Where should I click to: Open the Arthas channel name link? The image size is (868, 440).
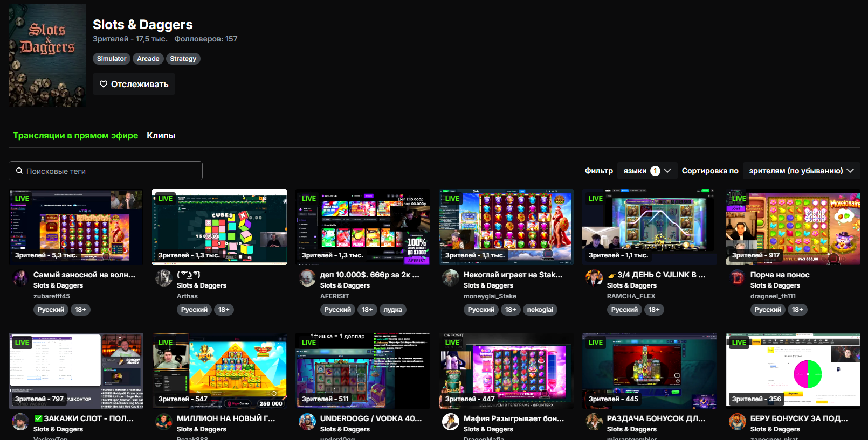pos(187,296)
